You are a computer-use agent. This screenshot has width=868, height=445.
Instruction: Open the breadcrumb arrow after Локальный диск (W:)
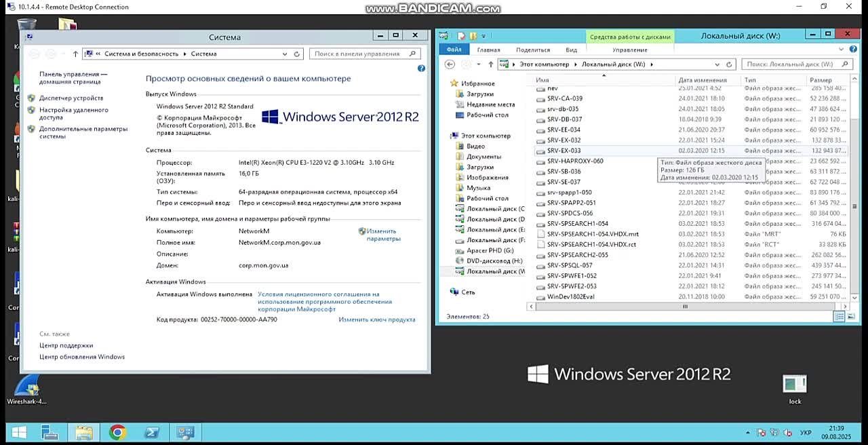pos(652,64)
